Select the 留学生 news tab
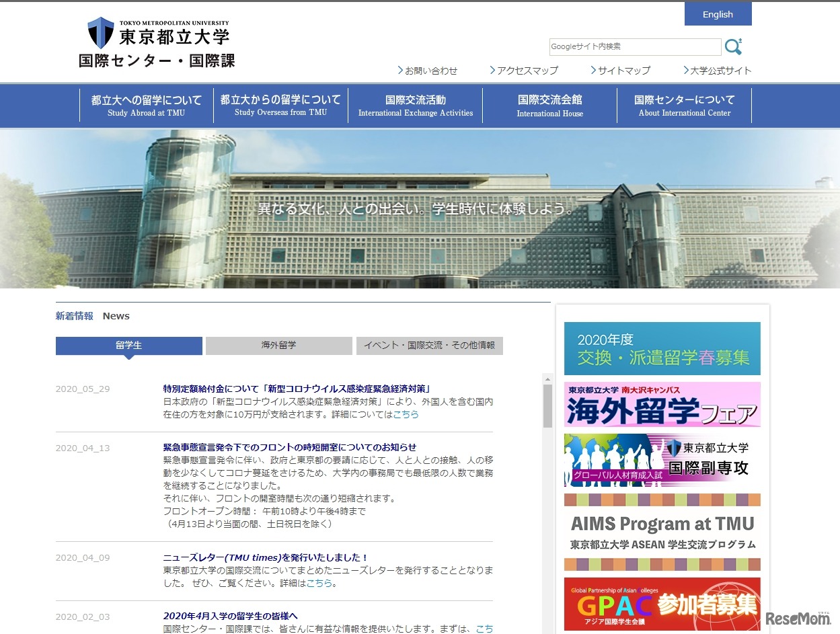840x634 pixels. (128, 345)
